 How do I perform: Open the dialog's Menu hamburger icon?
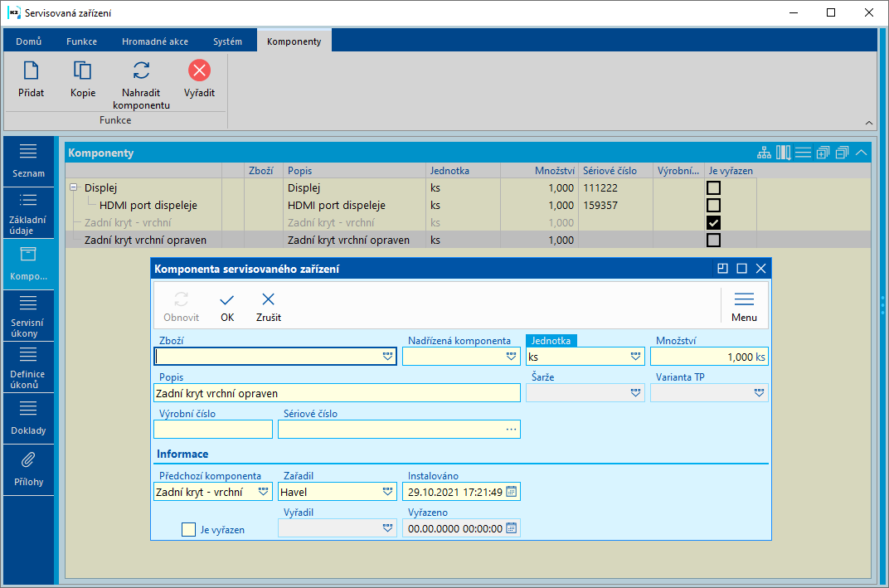[x=744, y=300]
